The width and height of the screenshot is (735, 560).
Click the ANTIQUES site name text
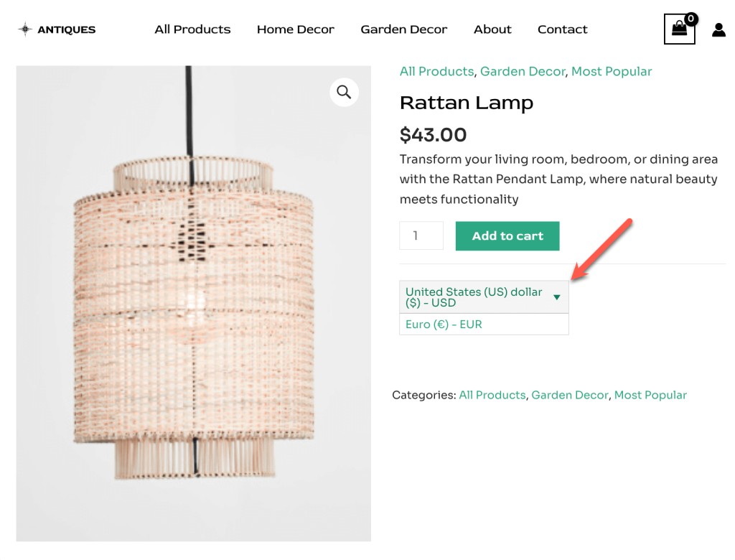[67, 29]
